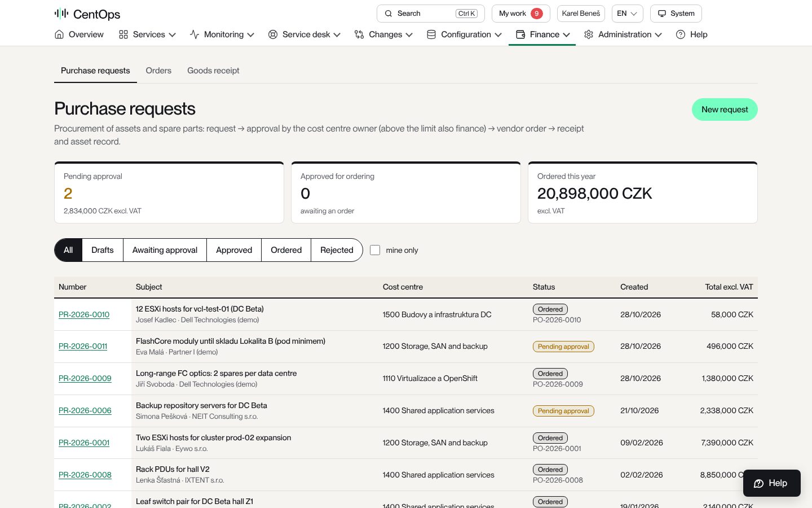The image size is (812, 508).
Task: Expand the Services menu chevron
Action: coord(173,35)
